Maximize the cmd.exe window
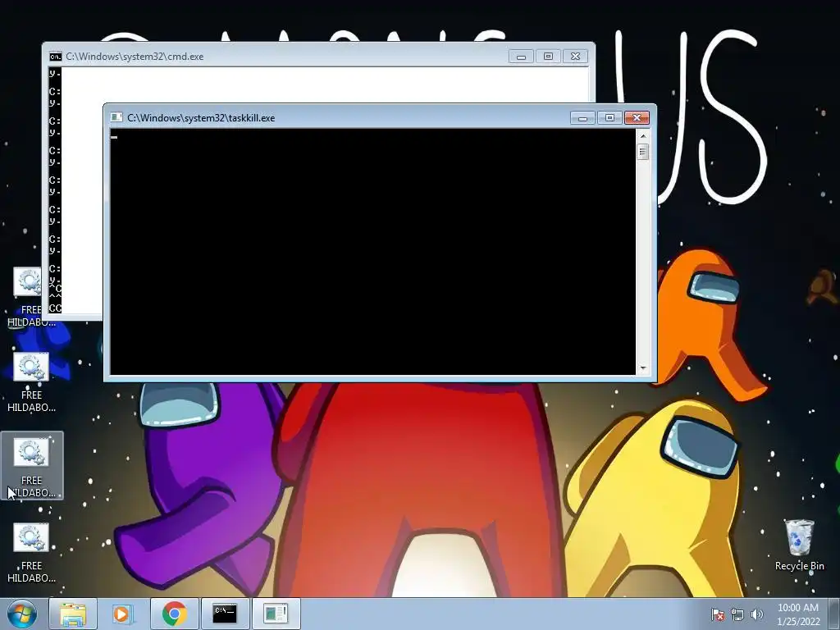 [548, 57]
